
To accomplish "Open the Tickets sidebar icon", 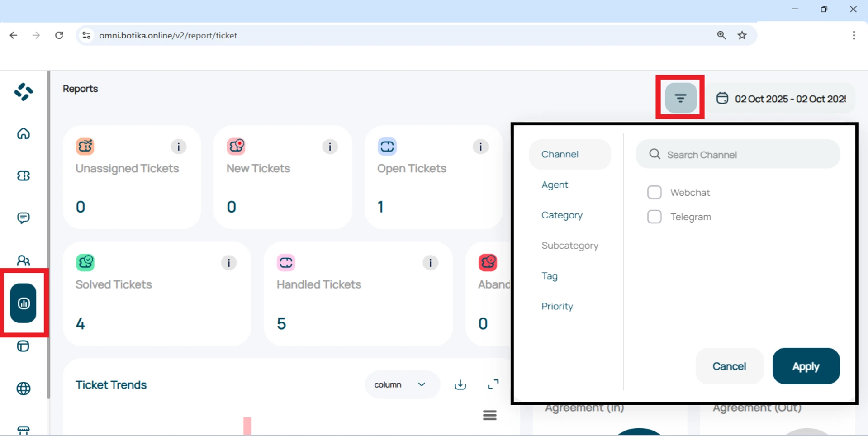I will pos(24,176).
